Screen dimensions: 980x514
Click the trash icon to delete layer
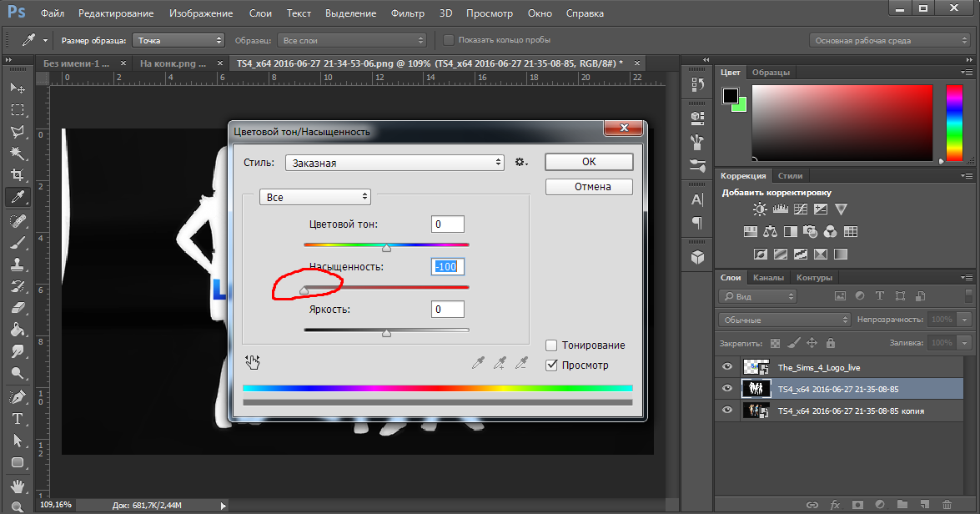point(947,505)
